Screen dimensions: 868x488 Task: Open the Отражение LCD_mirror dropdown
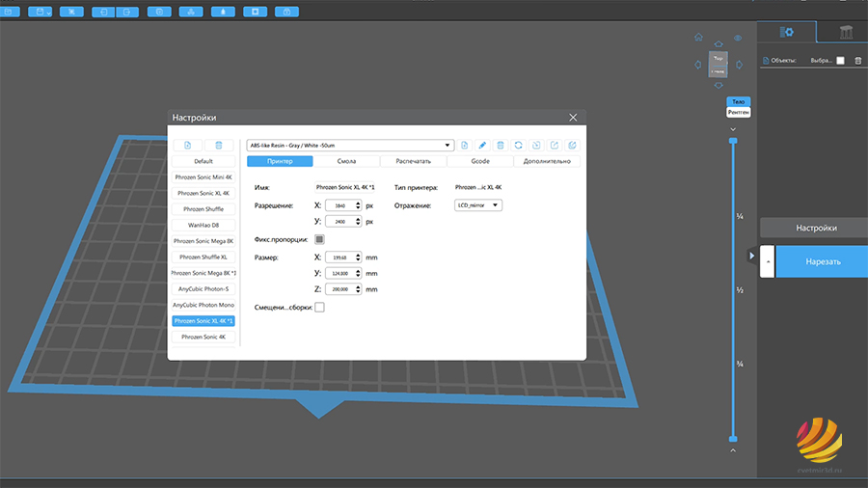tap(478, 205)
